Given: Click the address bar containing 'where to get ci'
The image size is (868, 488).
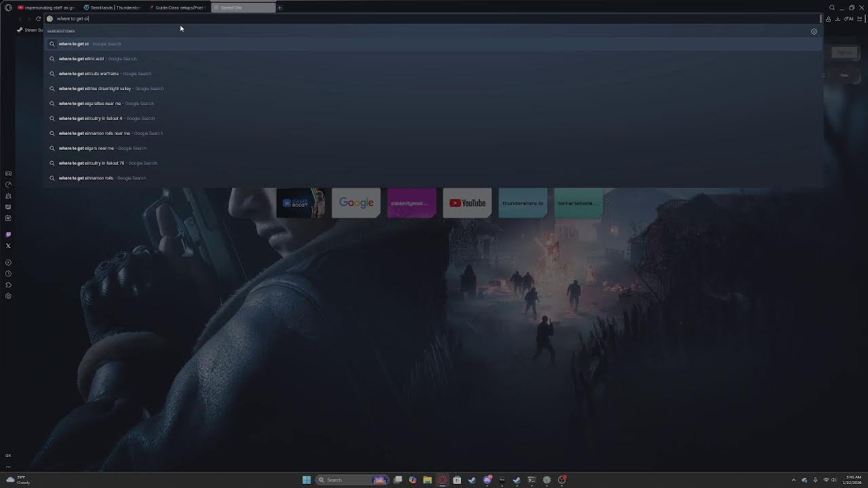Looking at the screenshot, I should tap(434, 19).
